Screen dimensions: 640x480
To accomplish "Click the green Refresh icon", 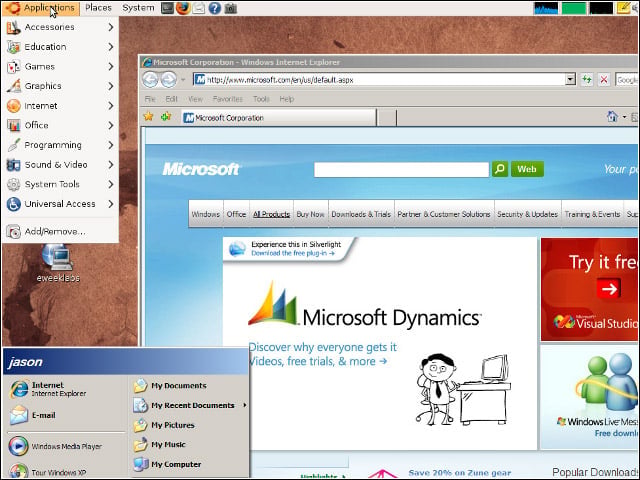I will pos(587,80).
